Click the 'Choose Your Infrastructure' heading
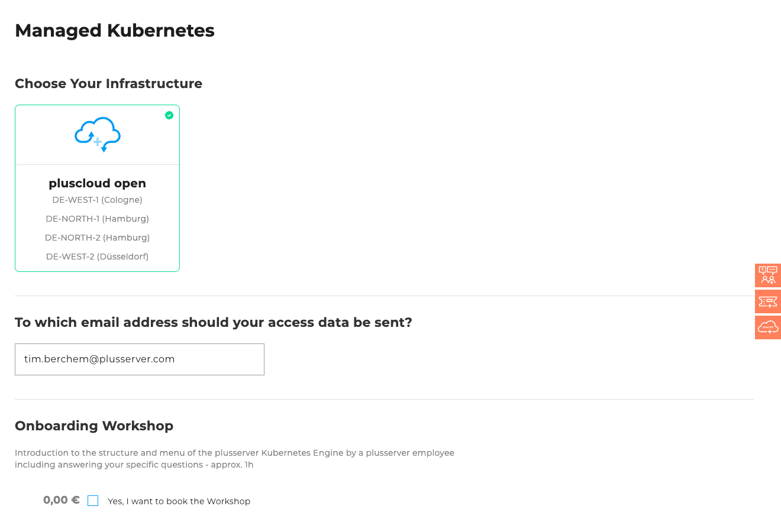Image resolution: width=781 pixels, height=532 pixels. coord(108,83)
